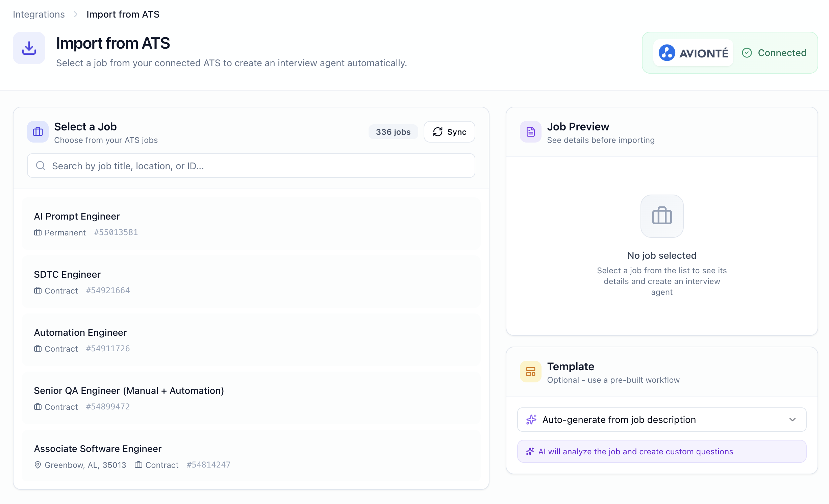Click the document icon beside Job Preview
Image resolution: width=829 pixels, height=504 pixels.
click(530, 132)
